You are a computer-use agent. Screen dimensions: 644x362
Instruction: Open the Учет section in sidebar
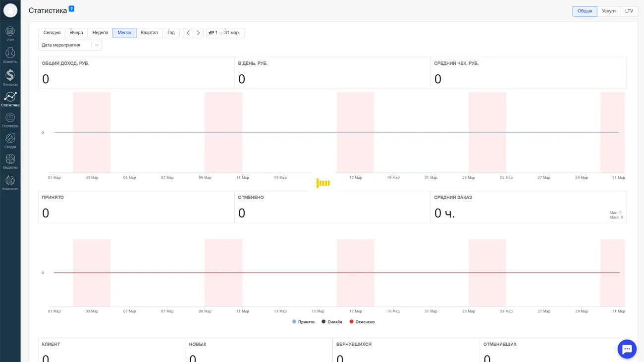point(10,34)
